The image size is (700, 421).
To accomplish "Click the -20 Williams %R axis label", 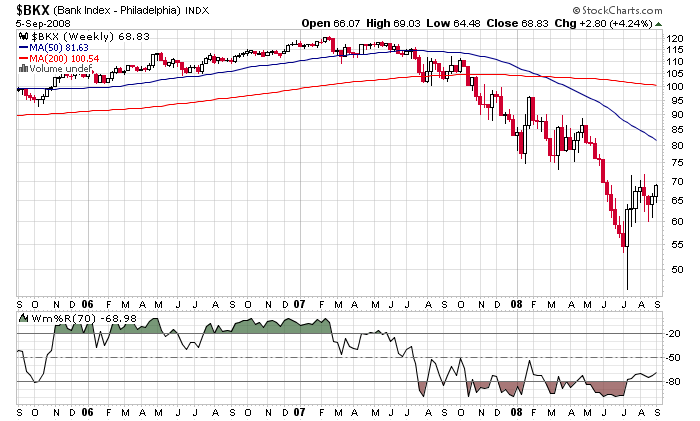I will (673, 334).
